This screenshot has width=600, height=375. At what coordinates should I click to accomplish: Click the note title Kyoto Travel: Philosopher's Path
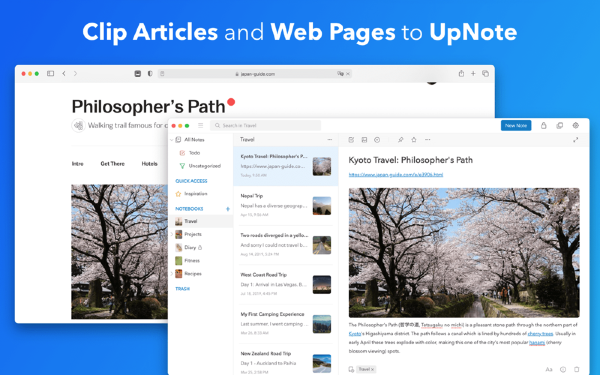click(411, 160)
